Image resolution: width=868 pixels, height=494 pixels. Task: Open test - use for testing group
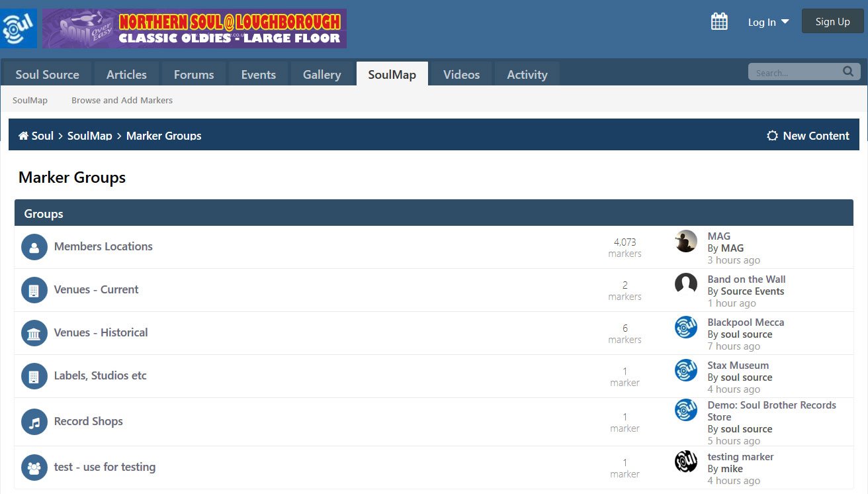pos(105,467)
